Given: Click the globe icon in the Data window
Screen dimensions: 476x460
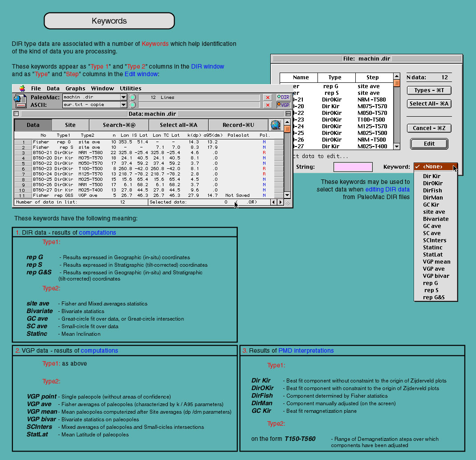Looking at the screenshot, I should 275,125.
